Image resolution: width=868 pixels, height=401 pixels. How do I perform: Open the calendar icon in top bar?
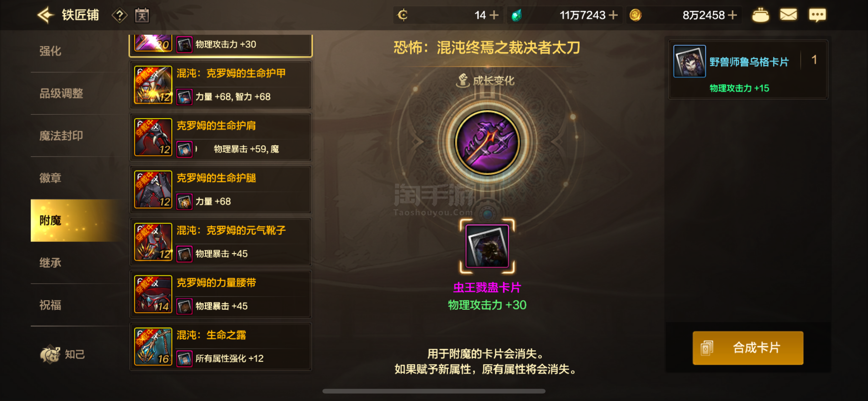[142, 16]
